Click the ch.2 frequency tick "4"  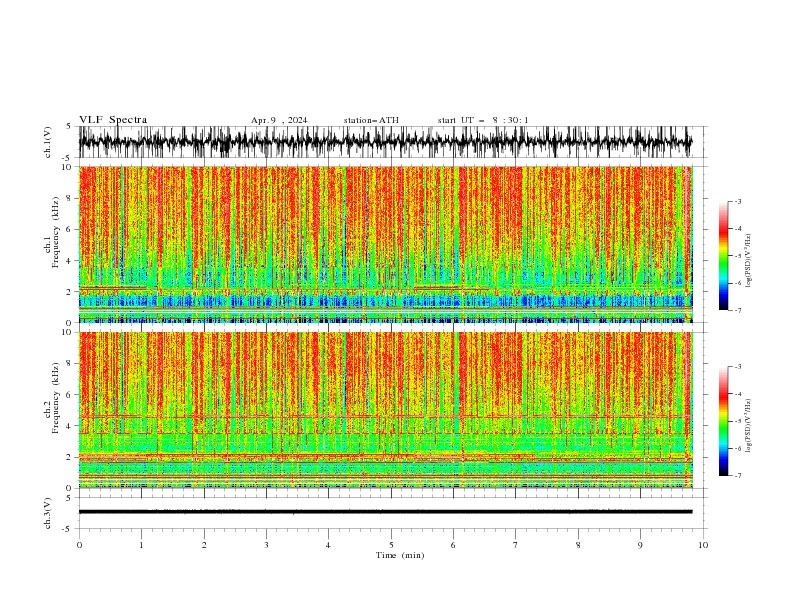[70, 426]
